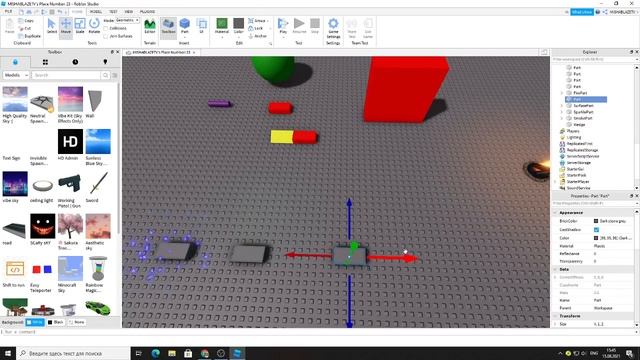
Task: Click the Windows taskbar search box
Action: pyautogui.click(x=73, y=353)
